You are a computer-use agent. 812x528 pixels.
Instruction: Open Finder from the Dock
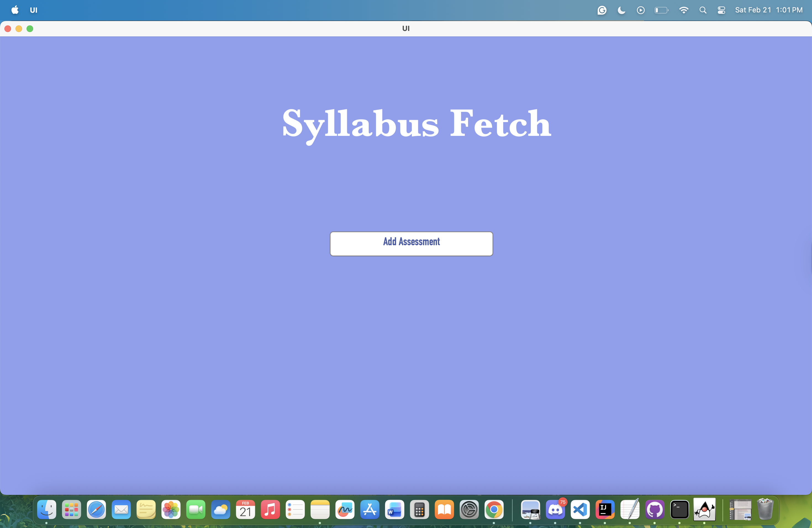click(x=47, y=509)
